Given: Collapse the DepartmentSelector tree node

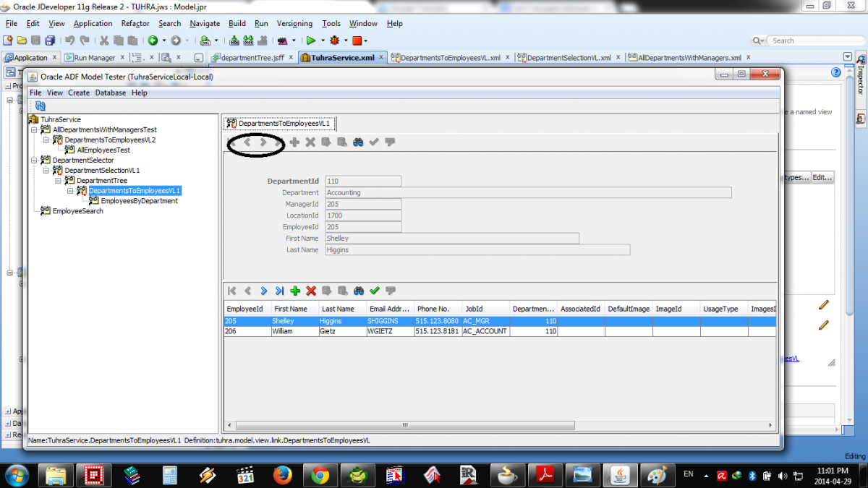Looking at the screenshot, I should [x=34, y=160].
